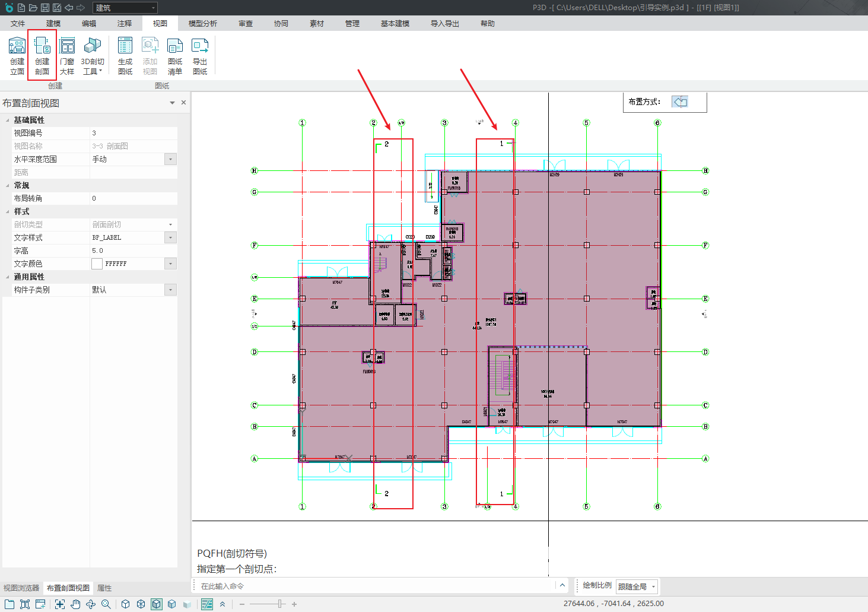Click the zoom-in plus button at bottom

click(294, 604)
